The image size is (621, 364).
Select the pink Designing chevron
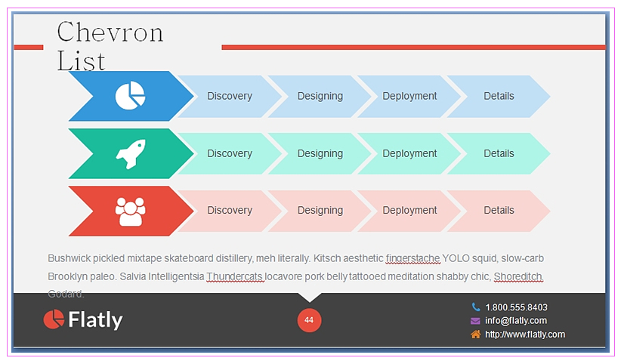[x=320, y=211]
